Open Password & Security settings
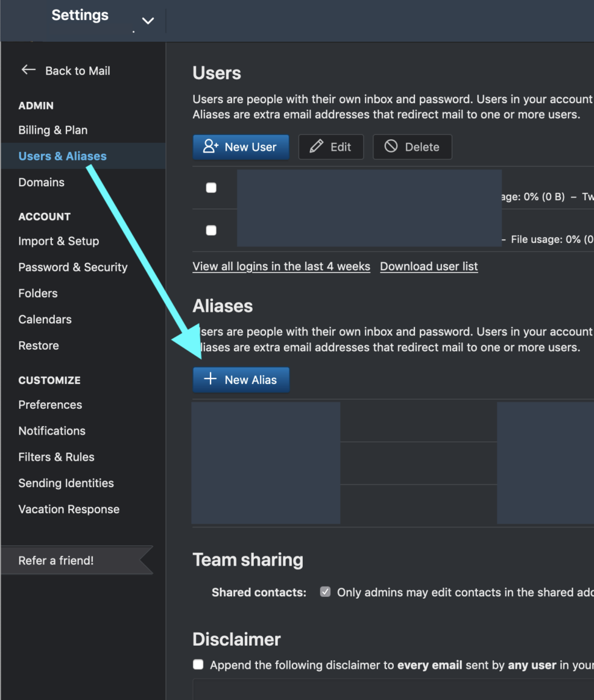 coord(73,267)
